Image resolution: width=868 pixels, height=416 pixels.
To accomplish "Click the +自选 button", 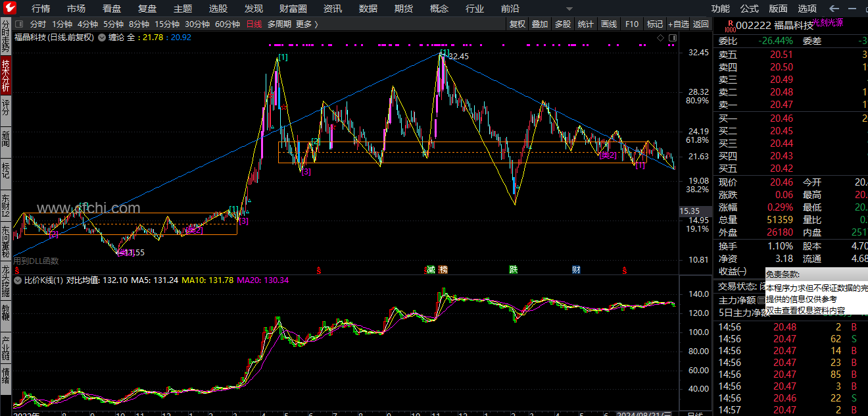I will [679, 24].
